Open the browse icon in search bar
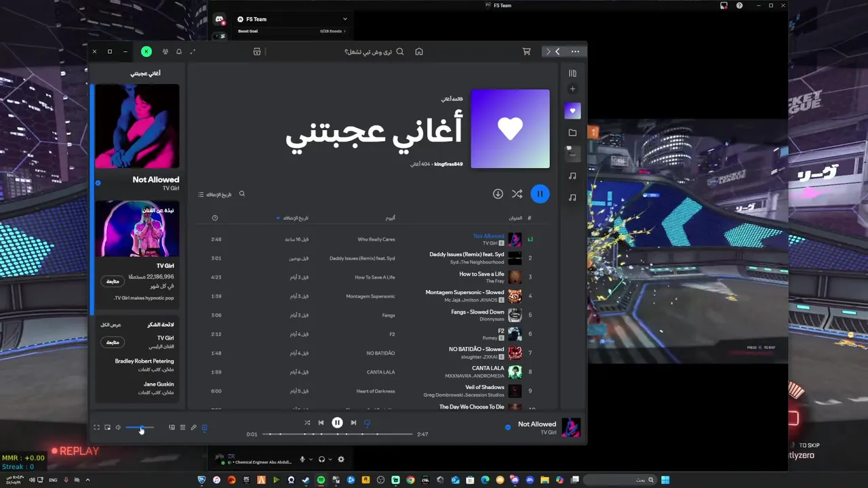This screenshot has width=868, height=488. point(257,52)
